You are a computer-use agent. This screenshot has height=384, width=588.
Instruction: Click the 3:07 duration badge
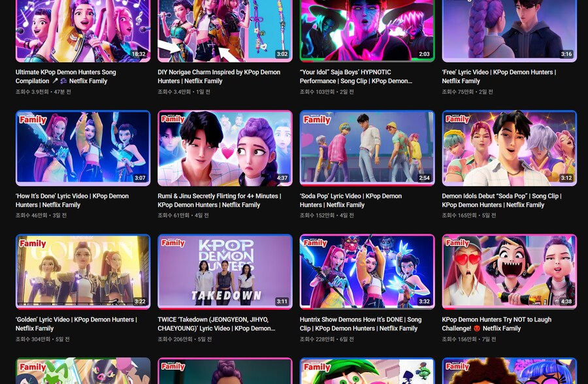(x=140, y=178)
